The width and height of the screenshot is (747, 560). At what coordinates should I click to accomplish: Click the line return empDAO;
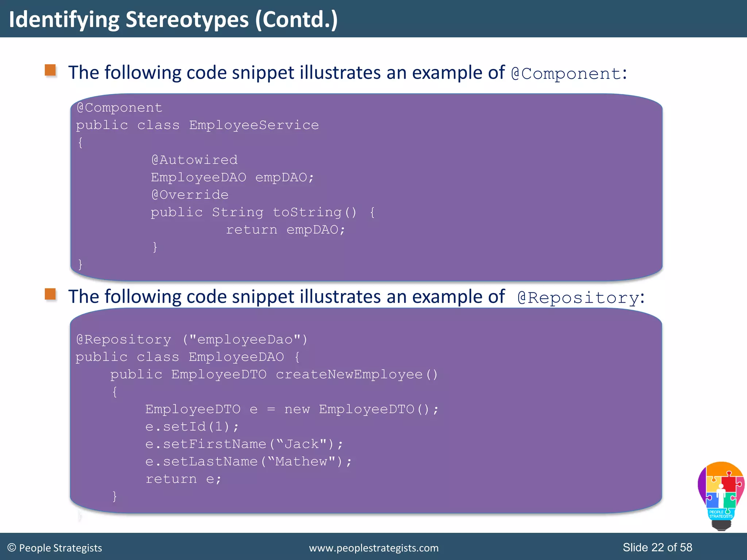click(x=285, y=230)
